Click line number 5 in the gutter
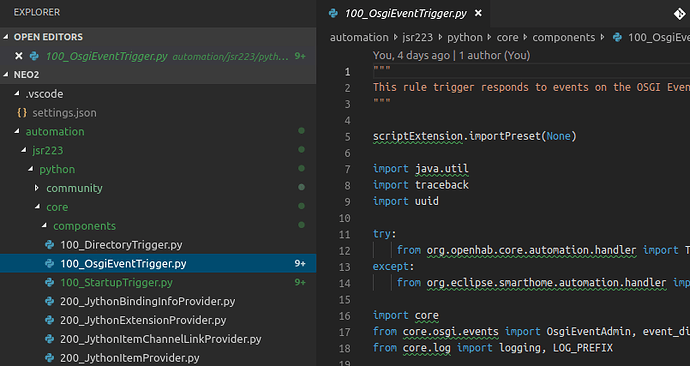Screen dimensions: 690x366 coord(347,137)
